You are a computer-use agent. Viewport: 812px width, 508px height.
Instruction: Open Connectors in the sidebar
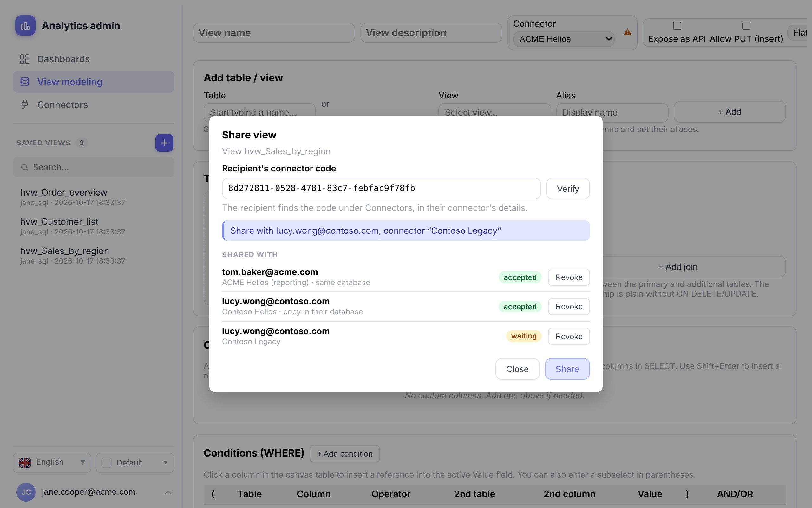pos(94,104)
